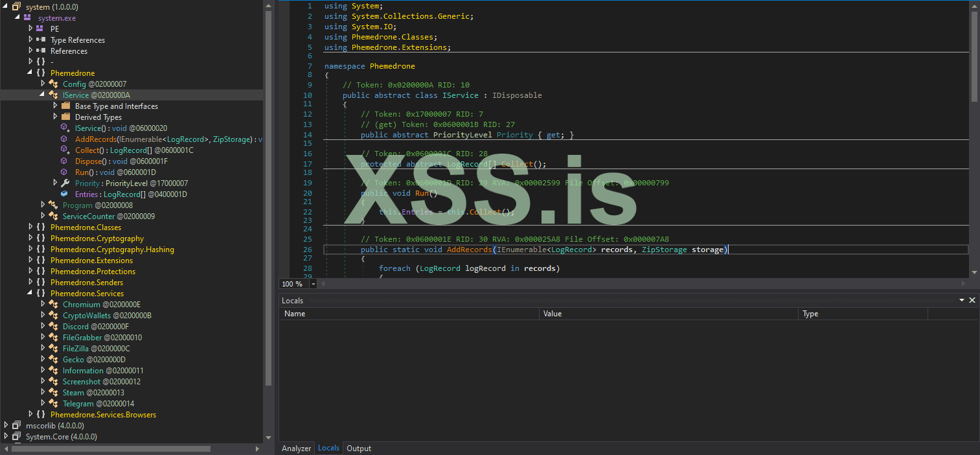This screenshot has width=980, height=455.
Task: Select AddRecords method in tree
Action: click(95, 139)
